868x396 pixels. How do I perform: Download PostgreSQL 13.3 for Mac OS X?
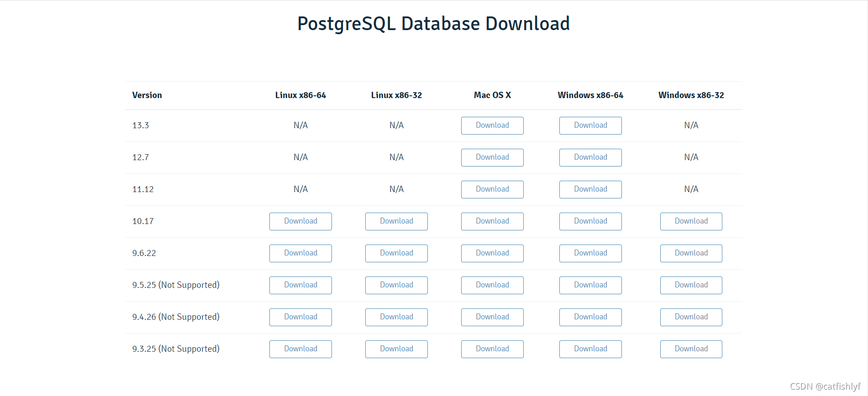[492, 125]
